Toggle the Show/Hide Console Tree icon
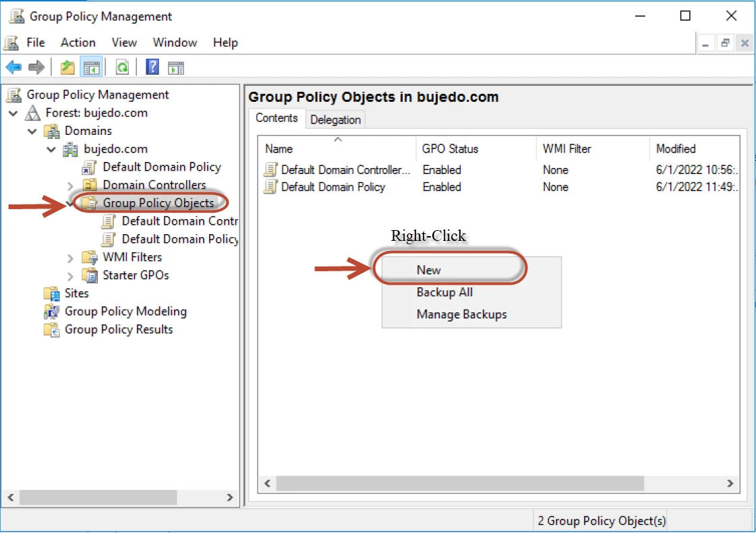The width and height of the screenshot is (756, 533). (x=91, y=67)
